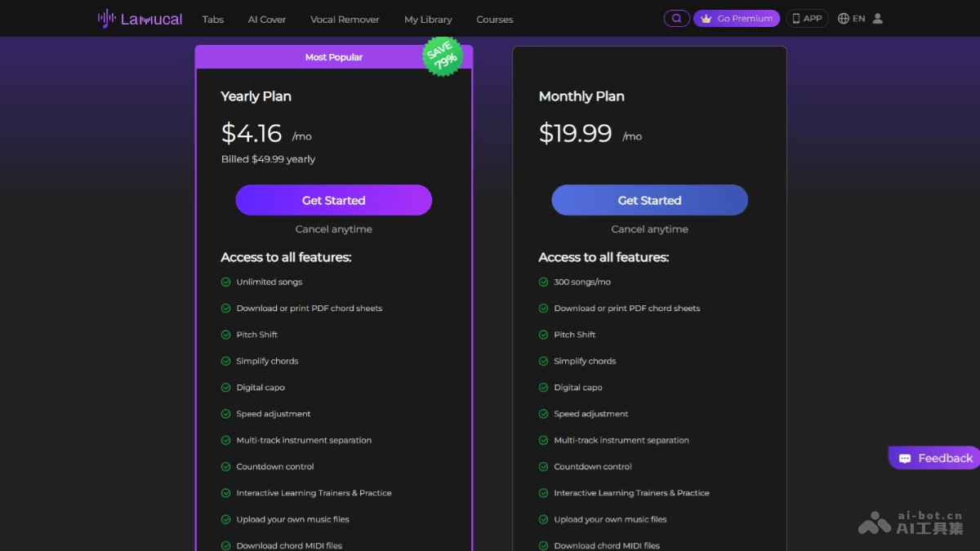980x551 pixels.
Task: Click Get Started for Monthly Plan
Action: coord(649,200)
